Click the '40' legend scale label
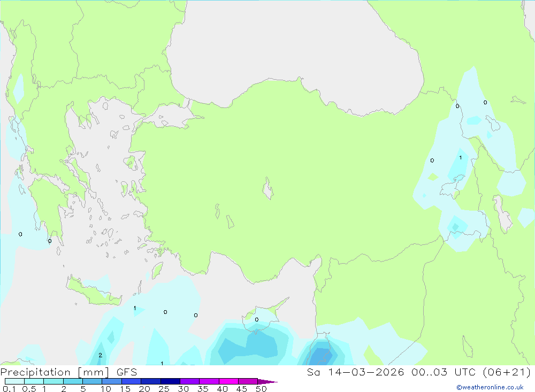This screenshot has height=392, width=535. pos(222,389)
